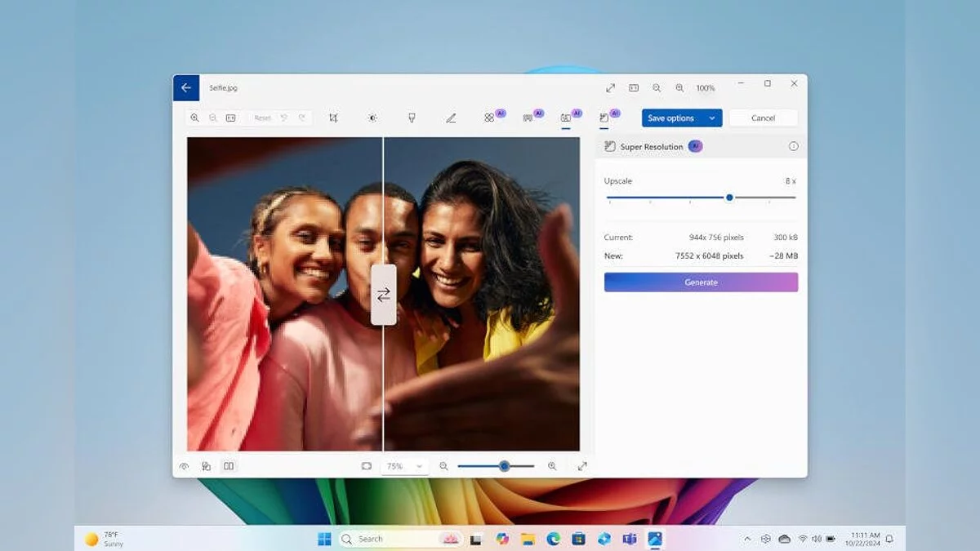Open the 75% zoom level dropdown
980x551 pixels.
coord(406,466)
